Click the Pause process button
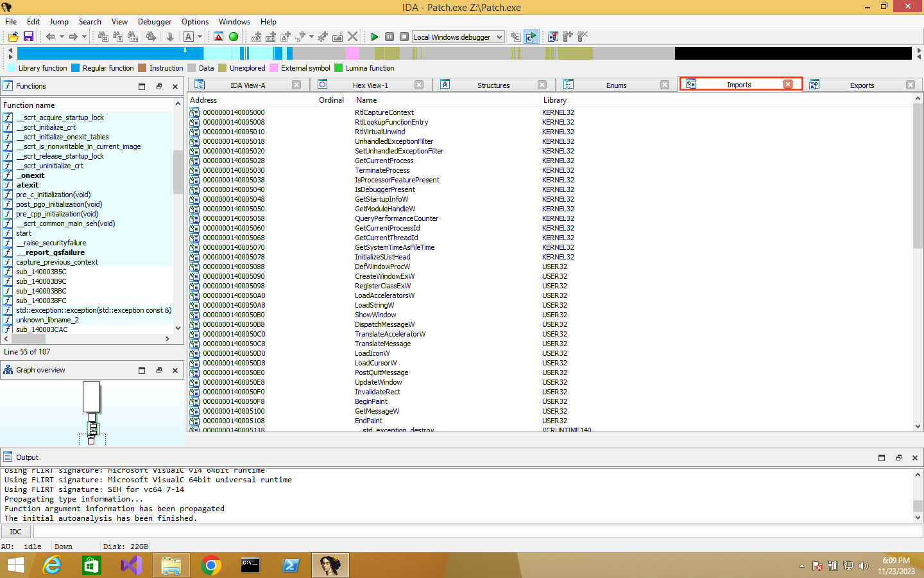Image resolution: width=924 pixels, height=578 pixels. coord(389,37)
